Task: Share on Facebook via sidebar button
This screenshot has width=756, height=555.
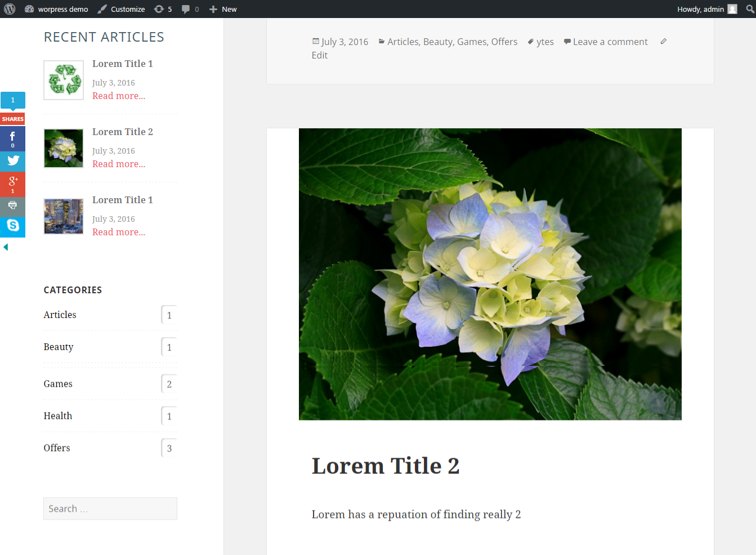Action: pos(12,138)
